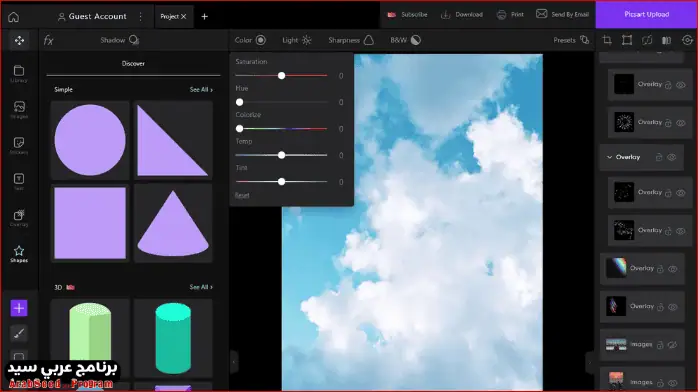Click the Tint slider handle
698x392 pixels.
(281, 182)
